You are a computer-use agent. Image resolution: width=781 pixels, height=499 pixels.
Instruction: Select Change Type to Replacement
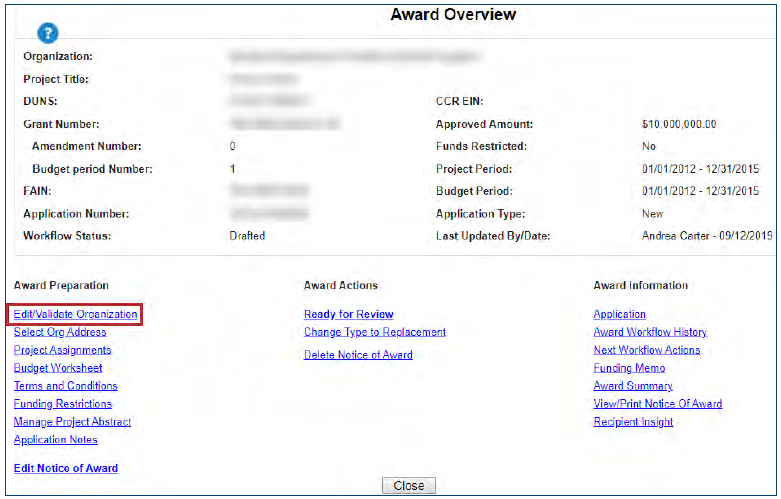click(375, 332)
